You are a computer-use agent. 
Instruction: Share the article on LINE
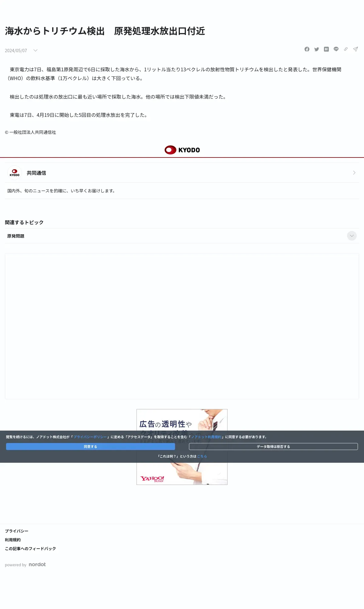[336, 49]
